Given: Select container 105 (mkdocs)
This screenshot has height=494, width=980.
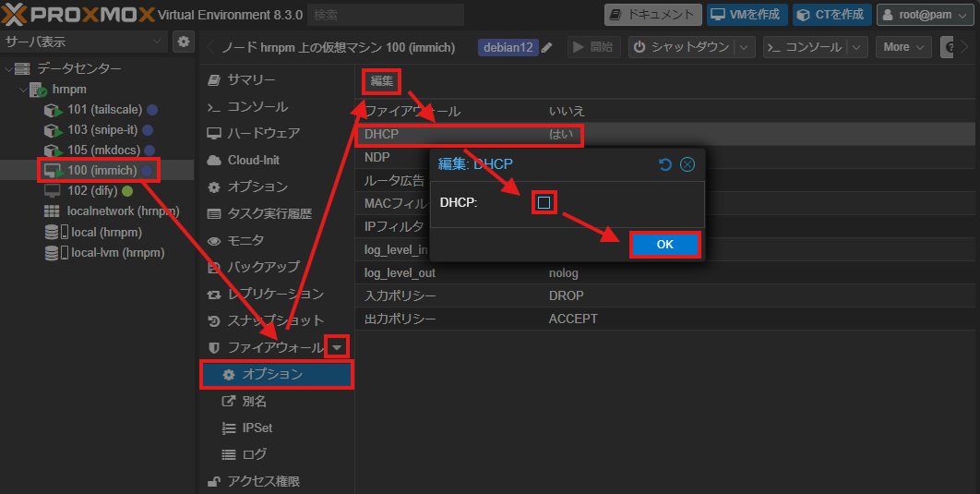Looking at the screenshot, I should (x=103, y=151).
